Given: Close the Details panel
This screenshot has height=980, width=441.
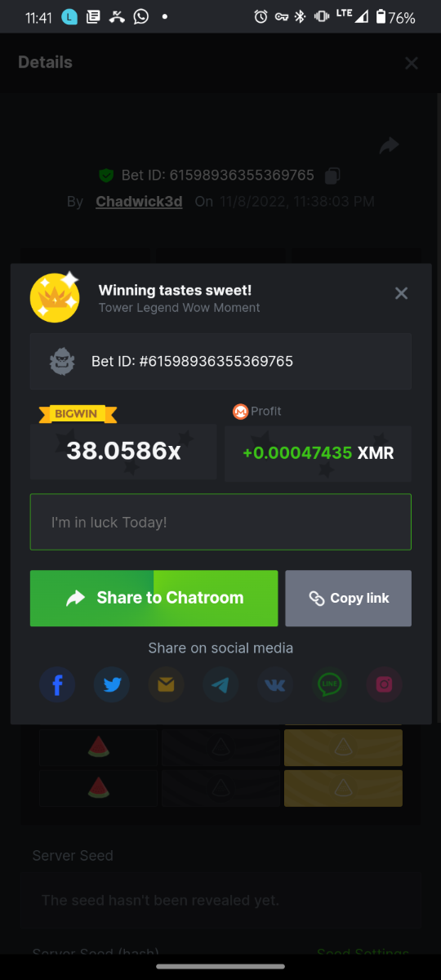Looking at the screenshot, I should click(x=412, y=63).
